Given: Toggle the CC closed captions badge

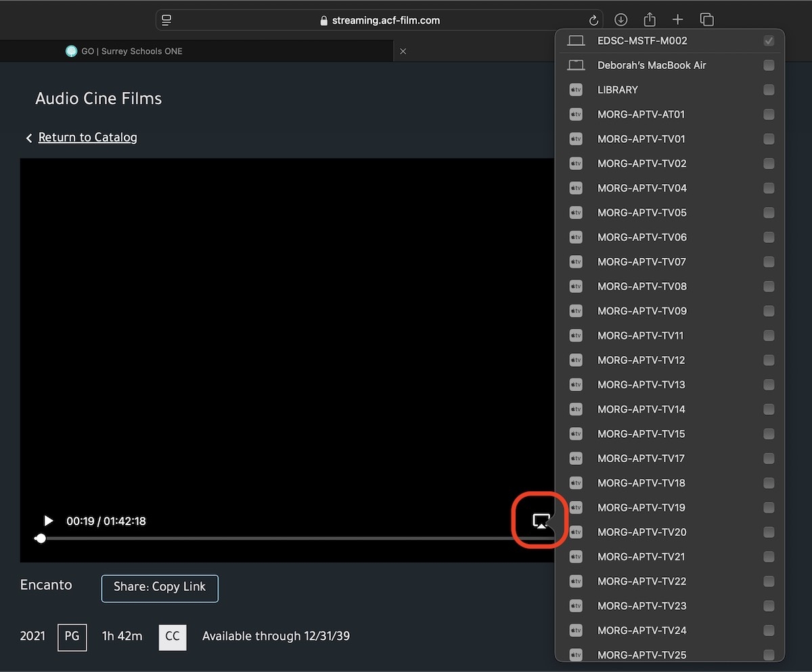Looking at the screenshot, I should pyautogui.click(x=173, y=637).
